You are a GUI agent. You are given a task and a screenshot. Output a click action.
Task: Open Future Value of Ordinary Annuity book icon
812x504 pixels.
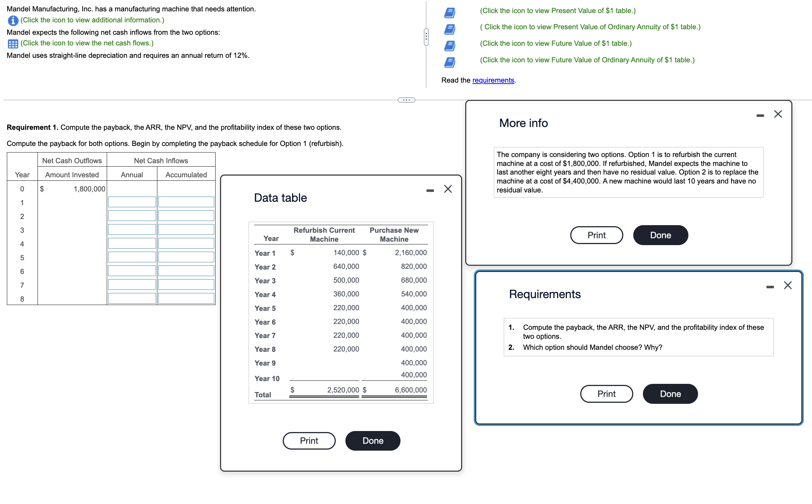[x=449, y=62]
